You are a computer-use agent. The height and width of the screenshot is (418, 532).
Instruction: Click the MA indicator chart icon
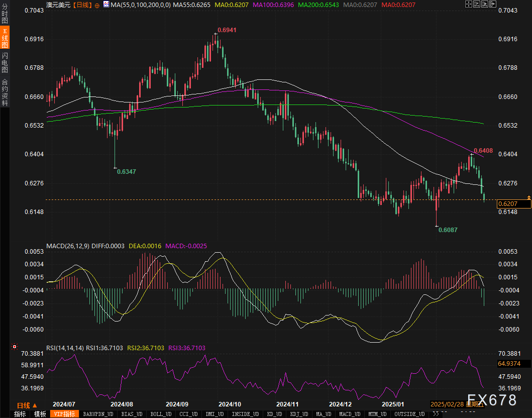click(106, 5)
